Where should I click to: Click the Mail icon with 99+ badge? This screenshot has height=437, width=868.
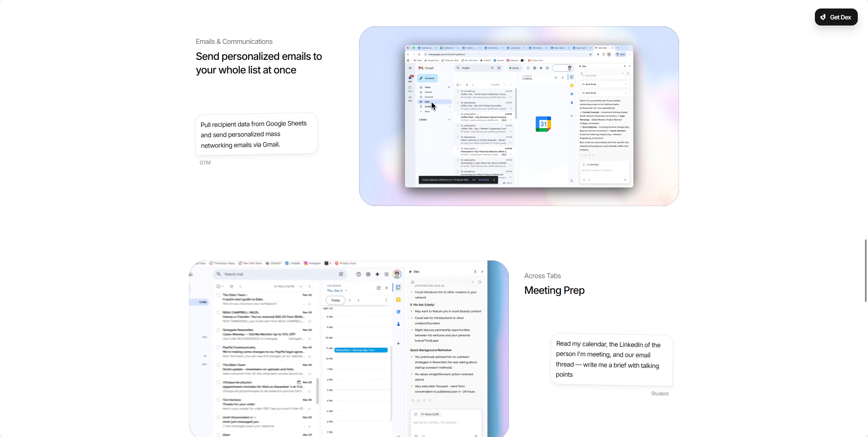(410, 78)
